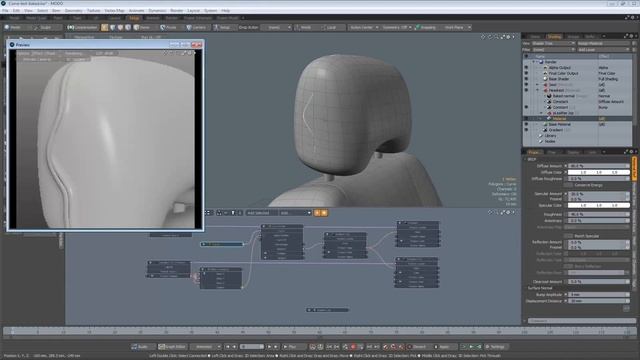640x360 pixels.
Task: Open the Add Layer dropdown
Action: (603, 49)
